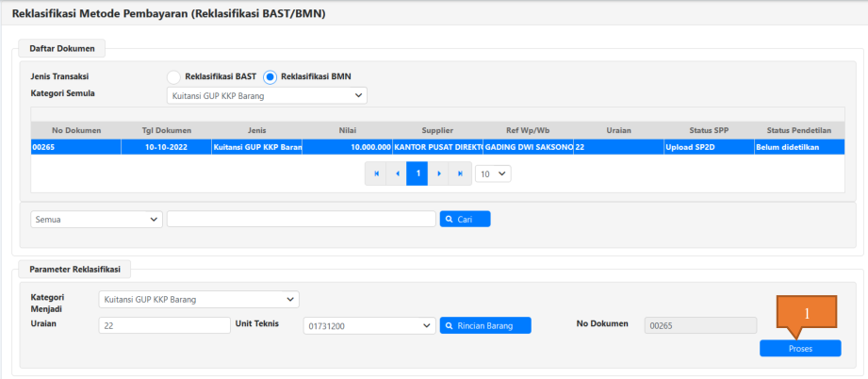
Task: Go to previous page arrow
Action: [397, 174]
